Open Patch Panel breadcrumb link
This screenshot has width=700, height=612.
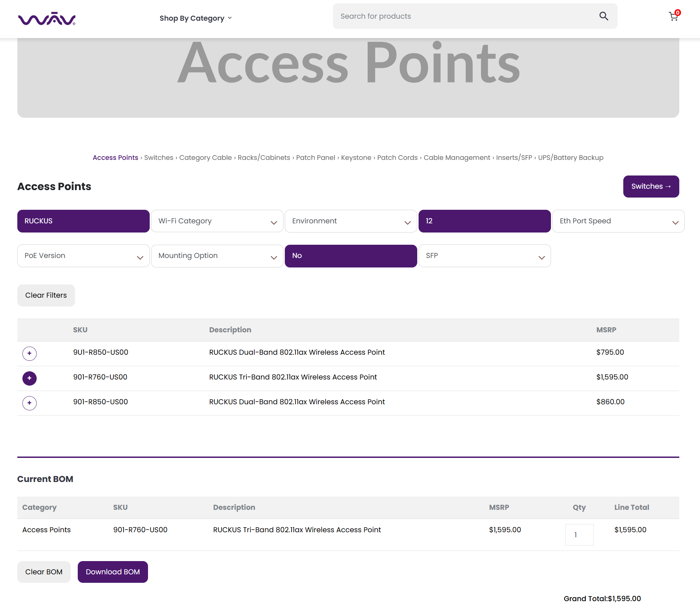click(x=315, y=158)
